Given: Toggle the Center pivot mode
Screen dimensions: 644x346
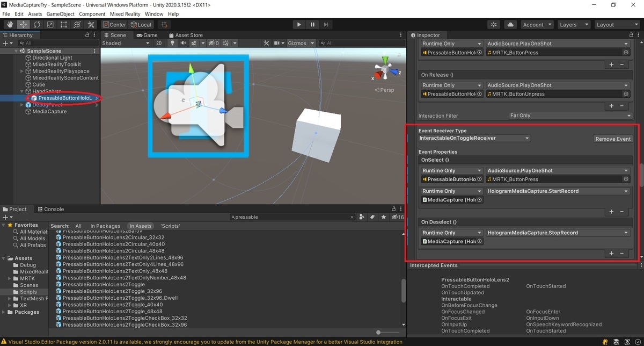Looking at the screenshot, I should (114, 25).
